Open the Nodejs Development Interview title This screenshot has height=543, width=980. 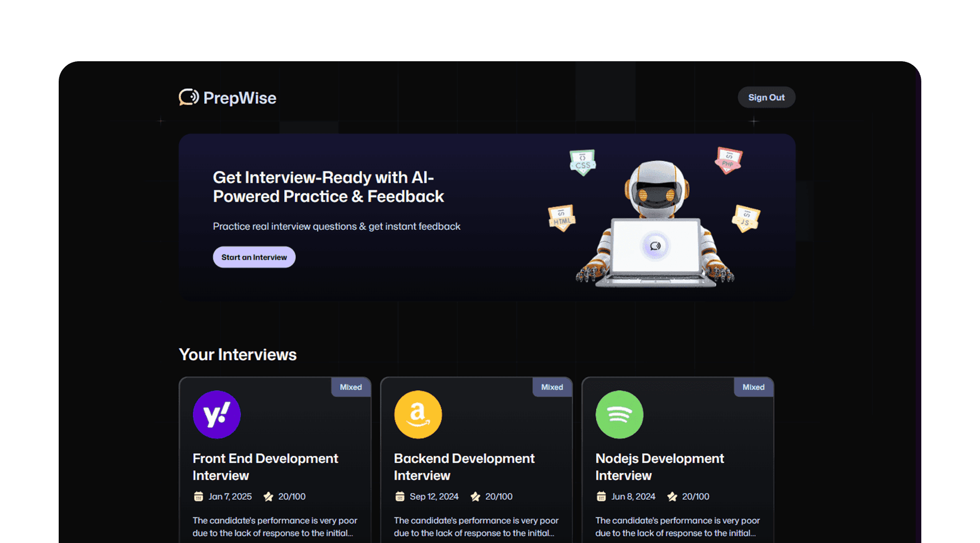659,467
